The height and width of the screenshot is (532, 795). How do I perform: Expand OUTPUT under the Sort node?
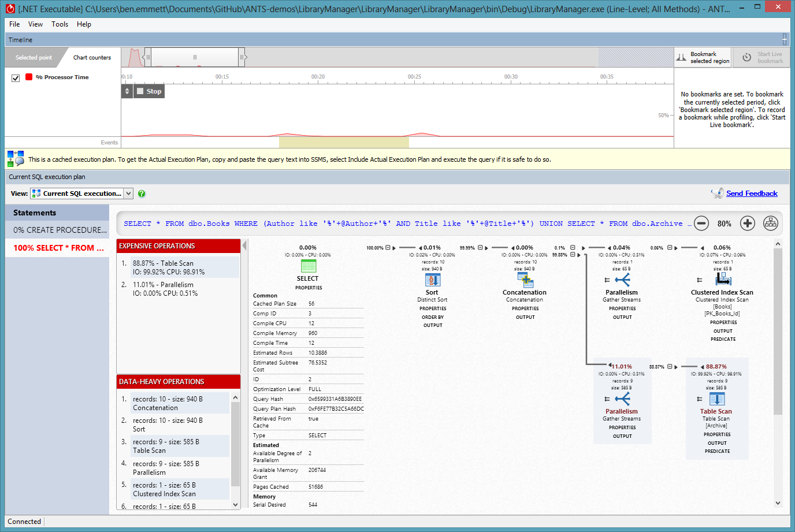[433, 325]
